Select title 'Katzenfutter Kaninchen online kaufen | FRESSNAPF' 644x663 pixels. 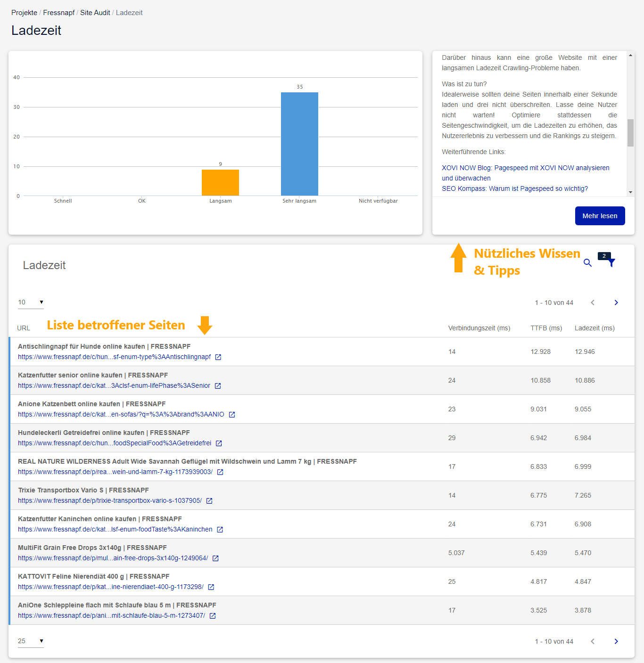[x=100, y=519]
